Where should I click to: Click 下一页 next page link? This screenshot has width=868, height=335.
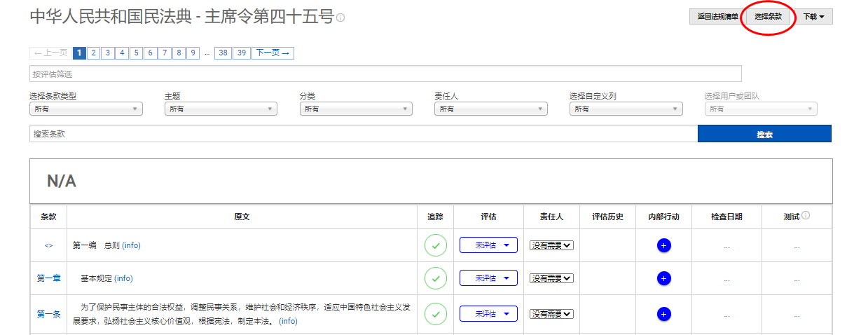point(273,53)
